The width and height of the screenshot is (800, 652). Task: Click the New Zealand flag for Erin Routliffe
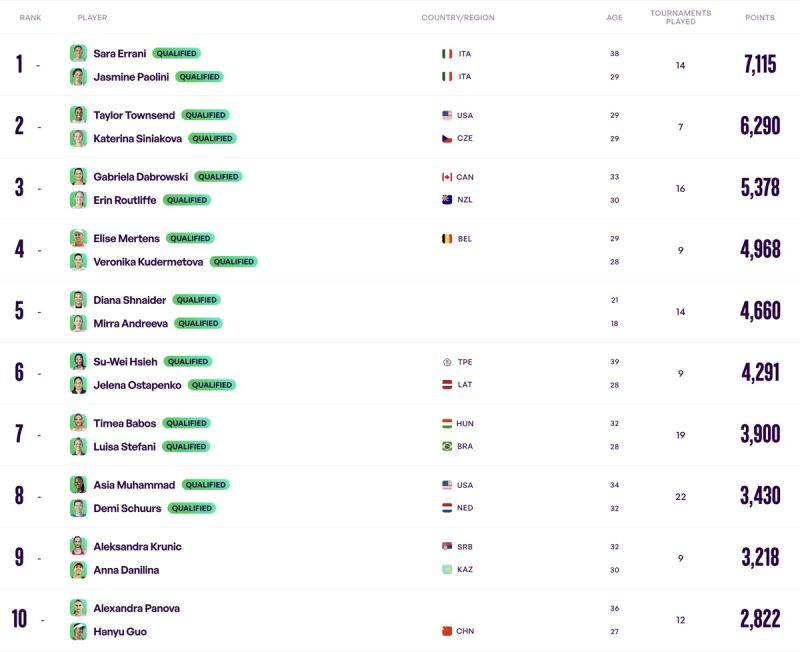[447, 200]
